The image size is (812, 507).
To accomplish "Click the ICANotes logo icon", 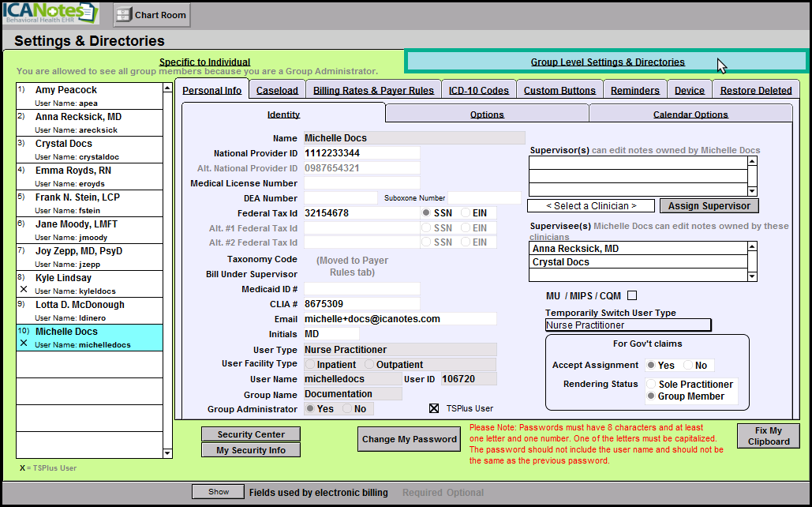I will pos(51,13).
